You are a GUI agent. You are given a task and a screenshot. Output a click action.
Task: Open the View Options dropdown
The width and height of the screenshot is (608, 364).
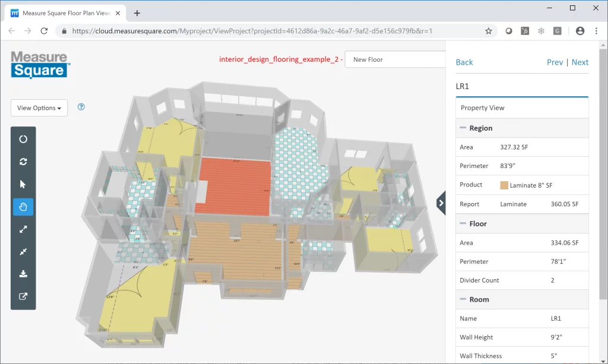pyautogui.click(x=39, y=108)
